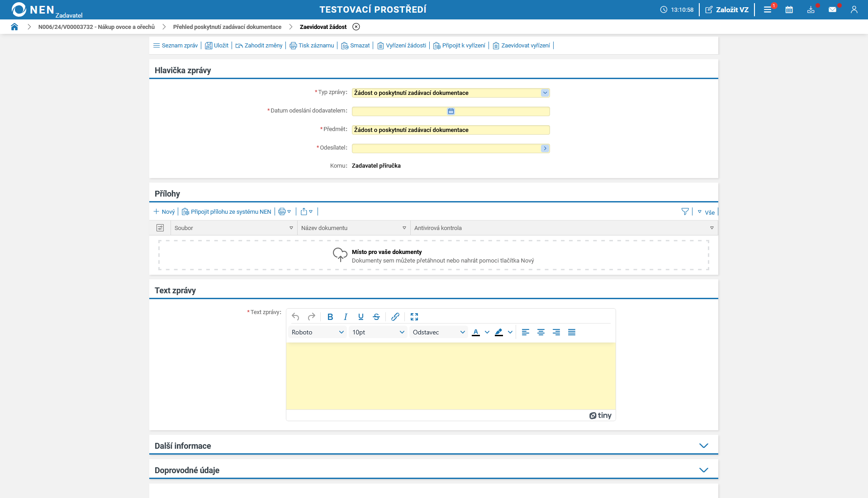Toggle italic formatting in editor

pyautogui.click(x=346, y=317)
